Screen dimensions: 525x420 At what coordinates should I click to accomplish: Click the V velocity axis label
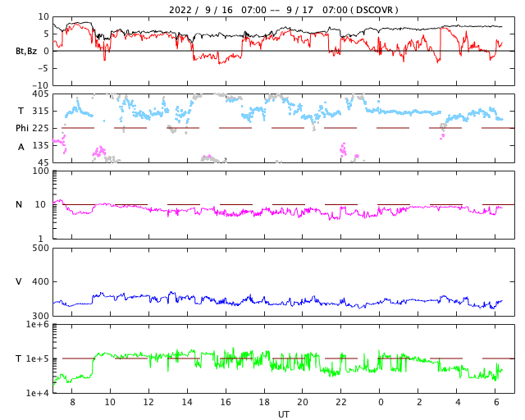tap(19, 281)
